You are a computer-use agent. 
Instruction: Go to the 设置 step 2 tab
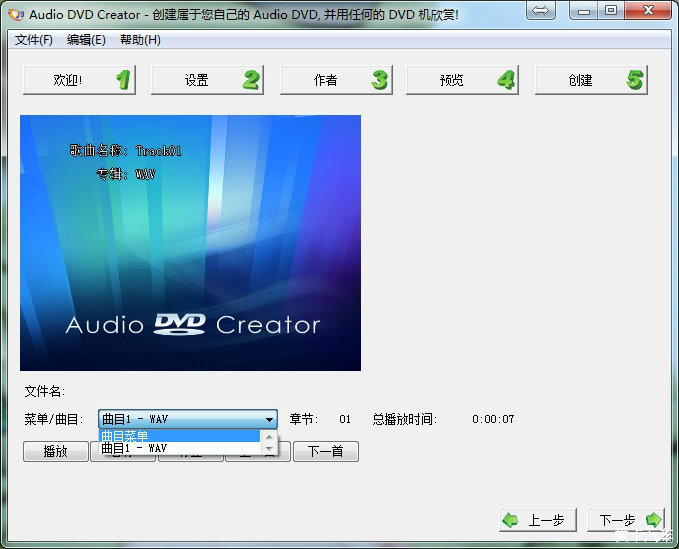[207, 80]
